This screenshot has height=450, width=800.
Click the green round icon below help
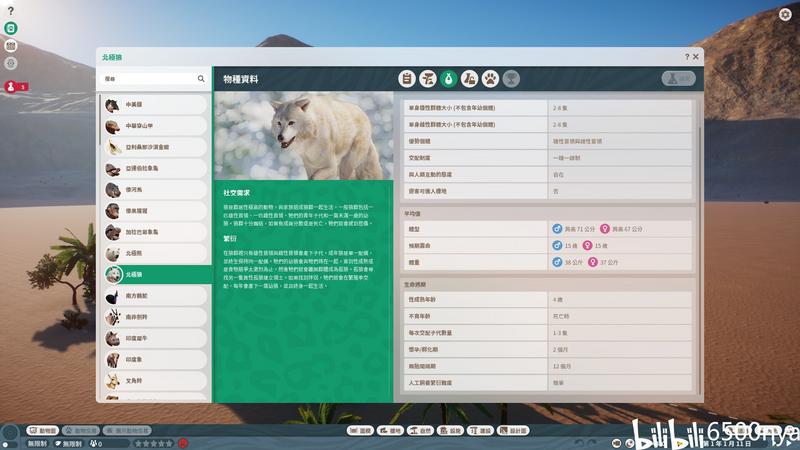pos(11,28)
